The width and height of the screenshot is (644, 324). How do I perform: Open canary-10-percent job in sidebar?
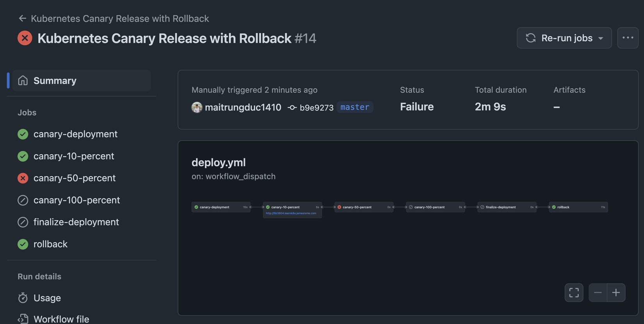pos(74,156)
